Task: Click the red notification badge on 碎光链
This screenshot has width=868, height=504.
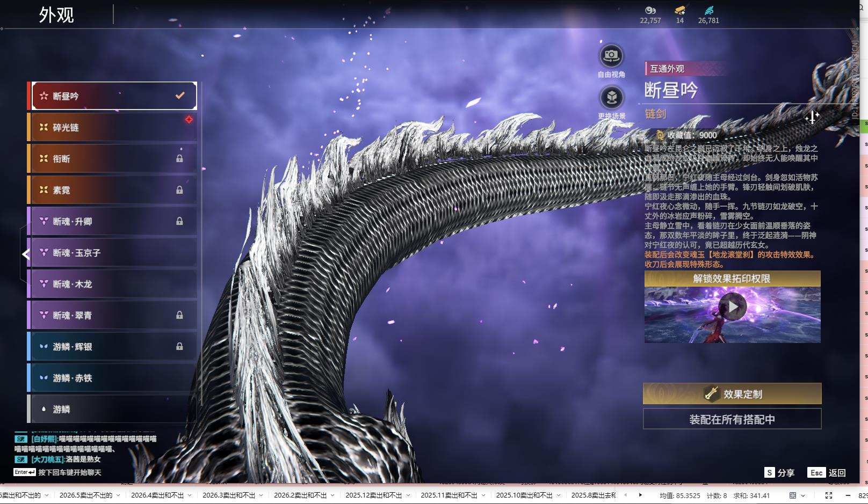Action: 189,120
